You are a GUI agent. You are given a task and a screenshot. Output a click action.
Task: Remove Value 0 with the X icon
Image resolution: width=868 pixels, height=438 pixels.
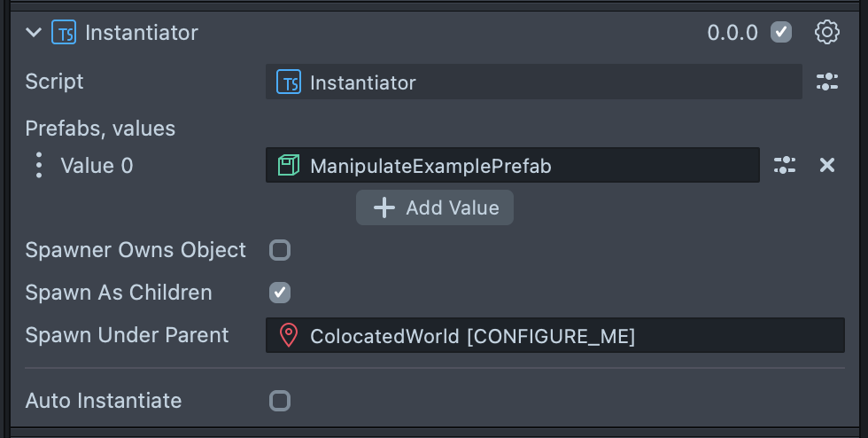point(827,165)
